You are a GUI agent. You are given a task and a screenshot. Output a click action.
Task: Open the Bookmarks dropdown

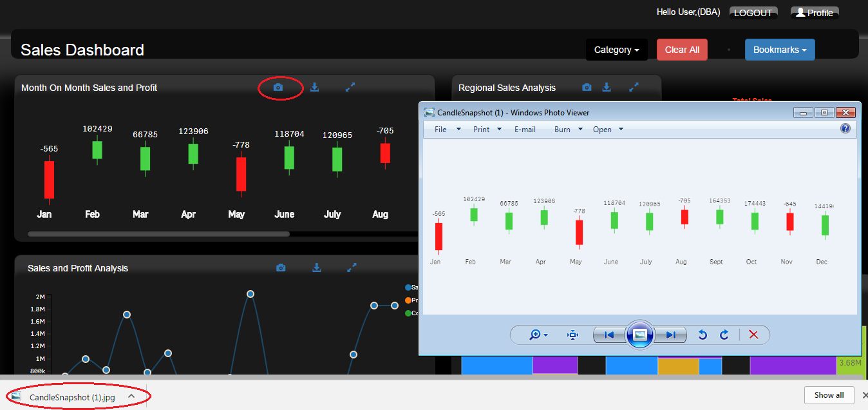pos(779,50)
